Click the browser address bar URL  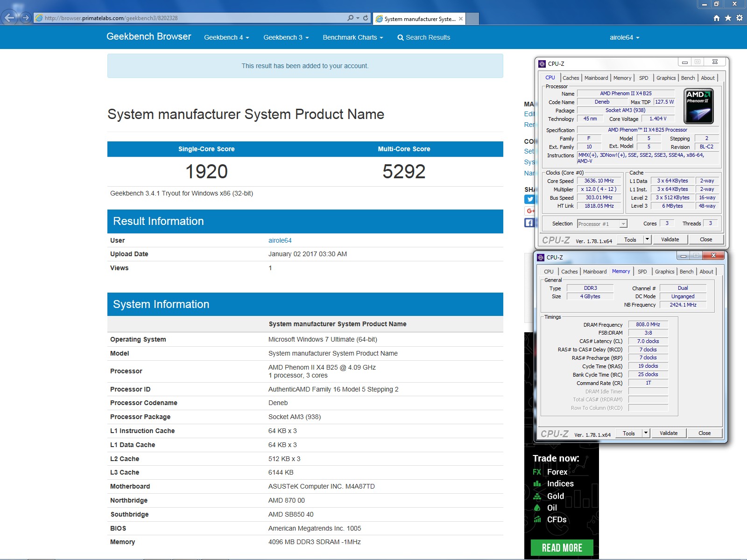[111, 18]
